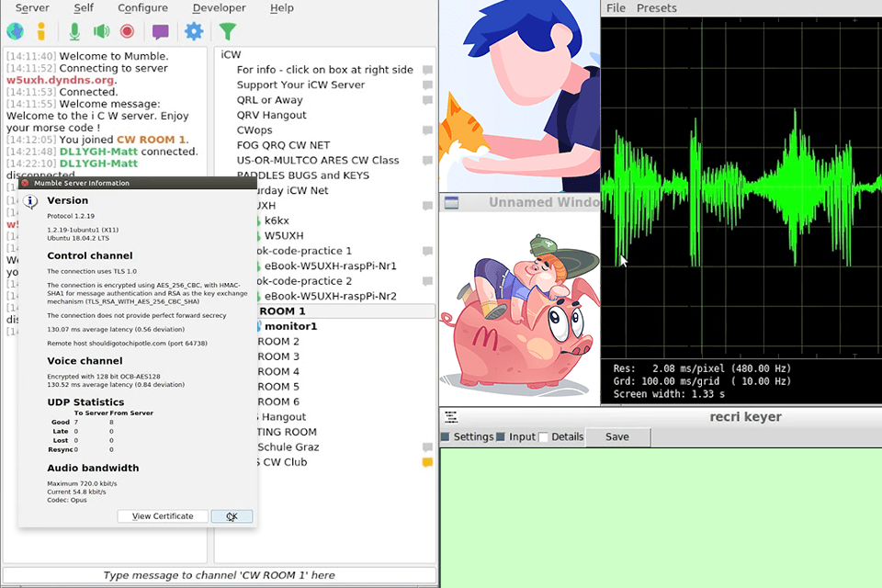Viewport: 882px width, 588px height.
Task: Click the globe icon to connect to server
Action: (15, 30)
